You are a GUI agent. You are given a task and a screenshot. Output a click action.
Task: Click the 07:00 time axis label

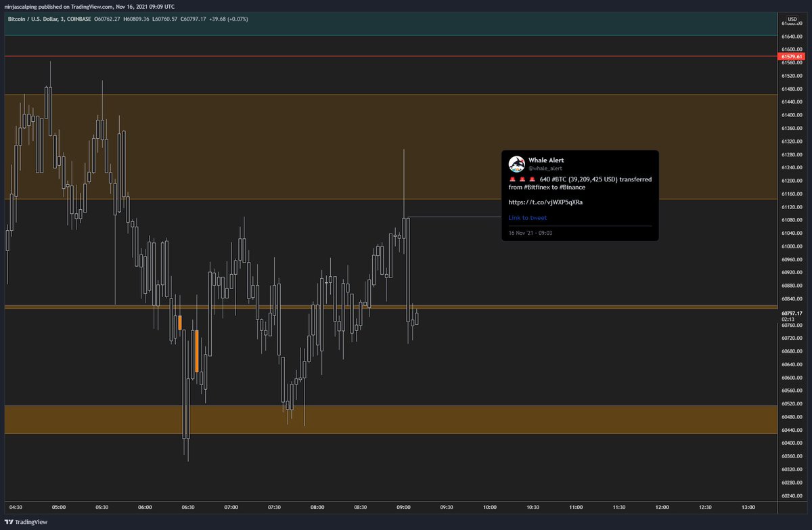point(231,506)
